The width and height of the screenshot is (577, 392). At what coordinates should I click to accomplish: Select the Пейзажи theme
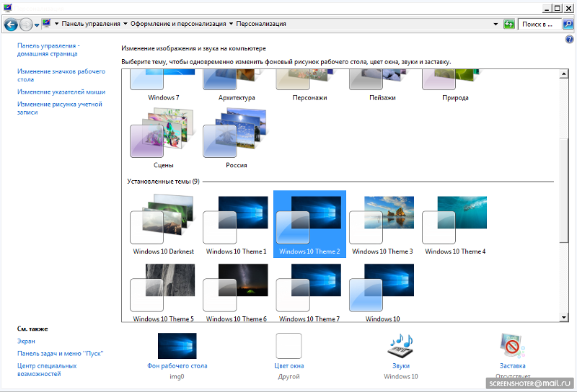382,85
